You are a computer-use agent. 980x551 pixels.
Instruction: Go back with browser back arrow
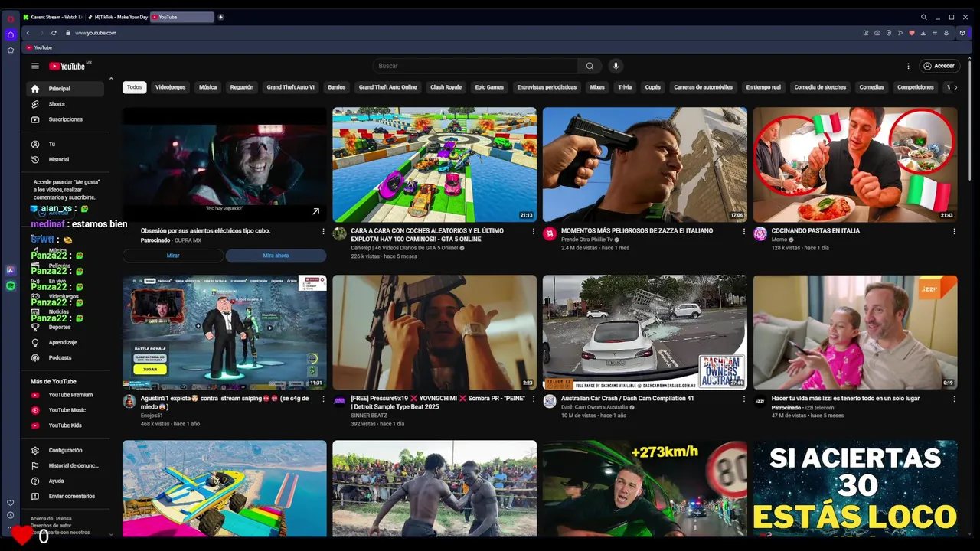28,33
